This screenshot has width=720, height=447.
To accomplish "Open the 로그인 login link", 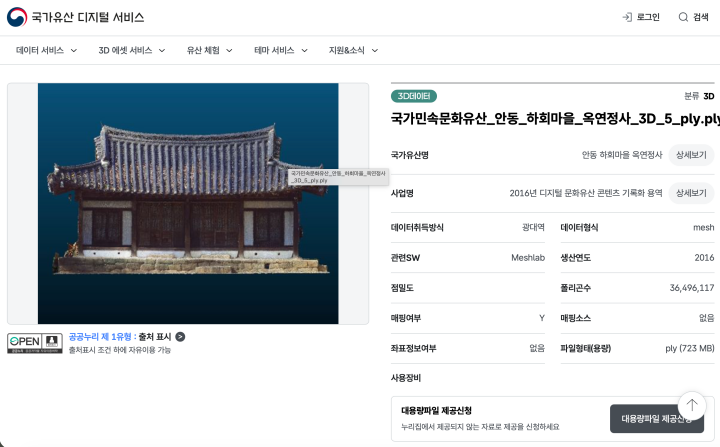I will tap(641, 17).
